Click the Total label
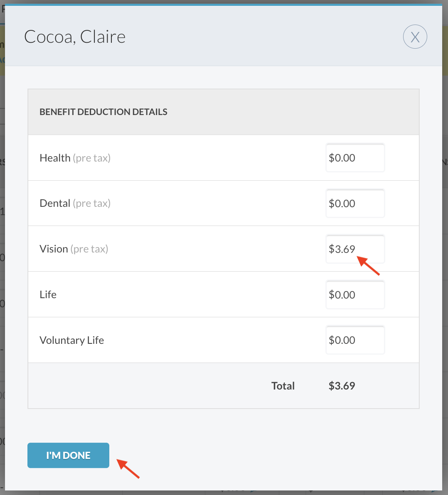 [283, 386]
